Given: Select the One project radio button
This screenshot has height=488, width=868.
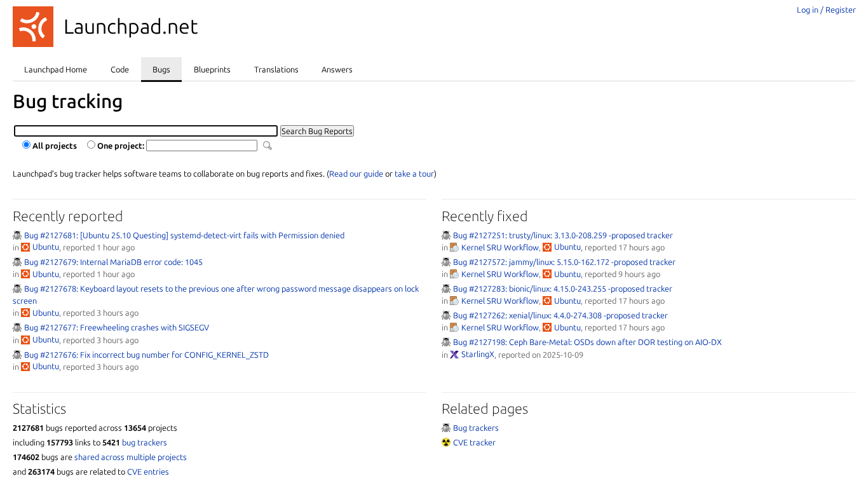Looking at the screenshot, I should tap(92, 145).
